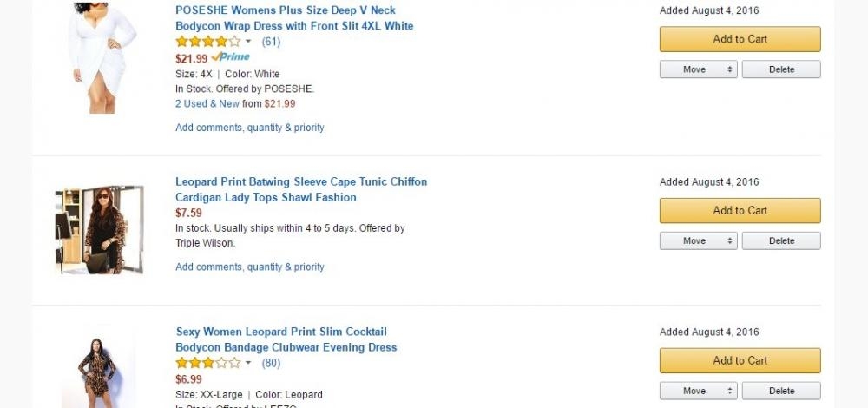Viewport: 868px width, 408px height.
Task: Open Leopard Print Batwing Sleeve Cape title link
Action: coord(300,189)
